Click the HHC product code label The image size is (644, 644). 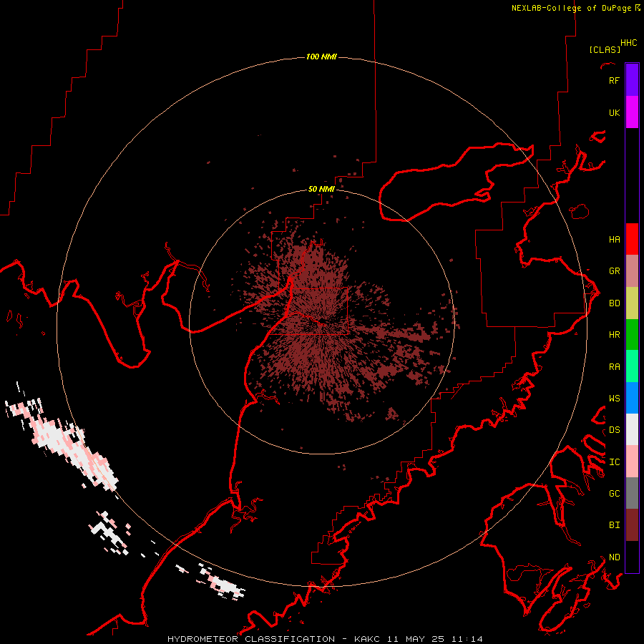tap(628, 43)
